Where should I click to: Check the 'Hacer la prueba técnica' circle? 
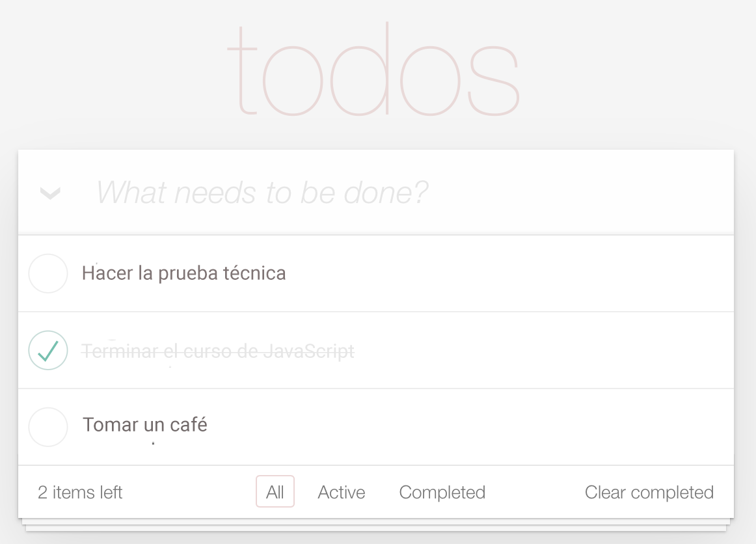coord(48,273)
